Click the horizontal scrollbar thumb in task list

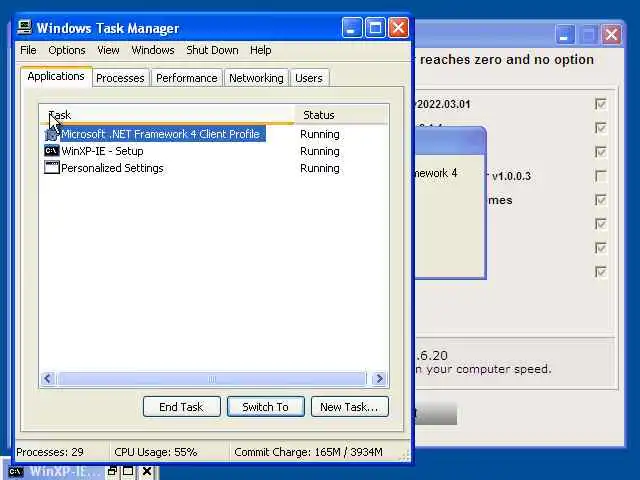tap(212, 379)
